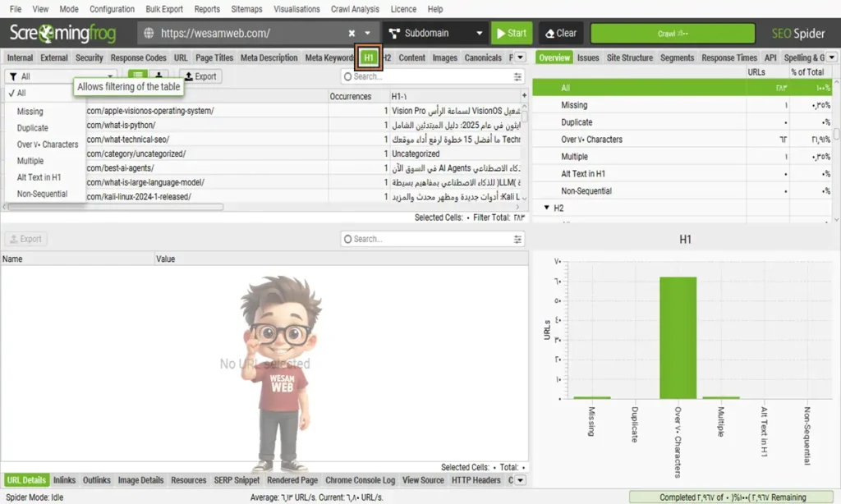Click upper search filter options icon

(517, 76)
